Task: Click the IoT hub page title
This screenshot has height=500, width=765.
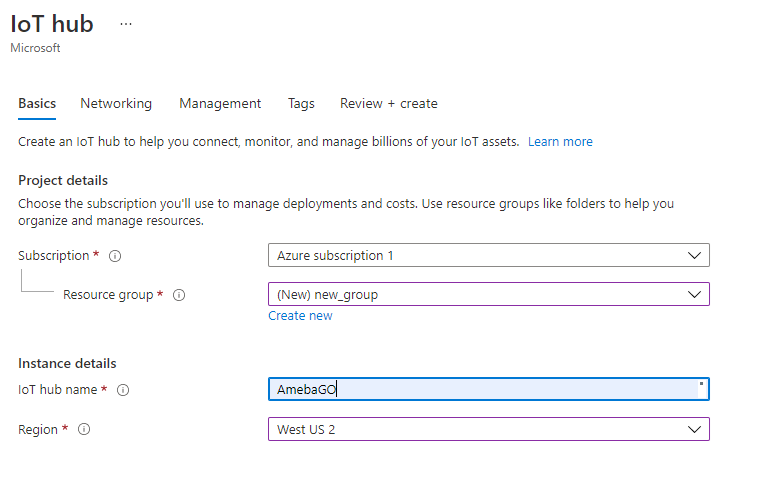Action: point(52,24)
